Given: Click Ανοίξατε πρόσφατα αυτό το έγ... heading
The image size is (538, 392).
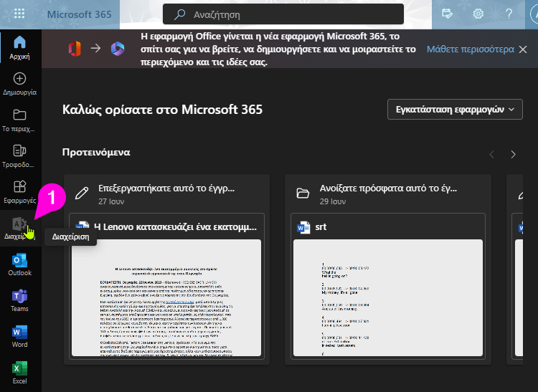Looking at the screenshot, I should click(x=388, y=188).
